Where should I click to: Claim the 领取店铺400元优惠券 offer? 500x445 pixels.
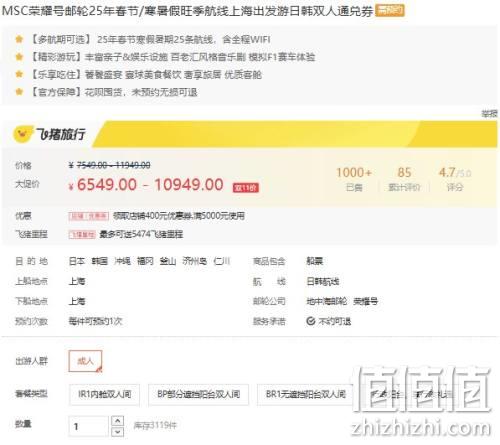[179, 216]
